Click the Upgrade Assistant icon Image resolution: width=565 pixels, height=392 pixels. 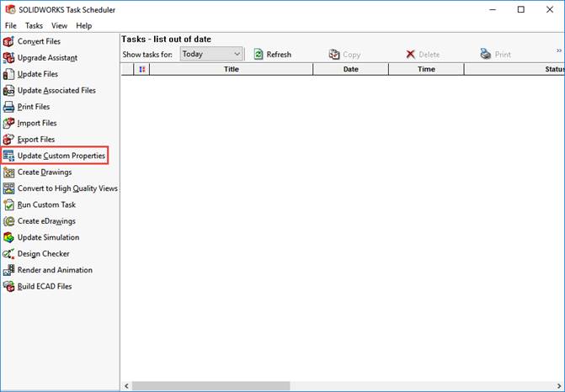click(8, 58)
